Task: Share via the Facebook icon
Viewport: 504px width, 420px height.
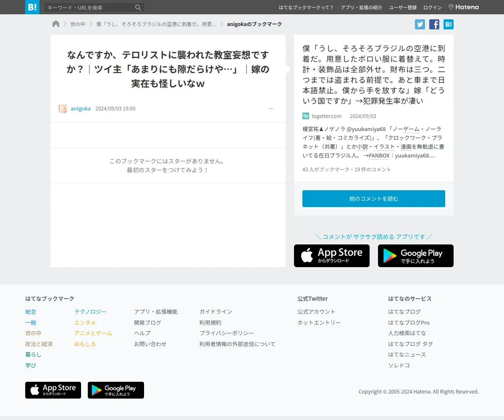Action: pyautogui.click(x=434, y=24)
